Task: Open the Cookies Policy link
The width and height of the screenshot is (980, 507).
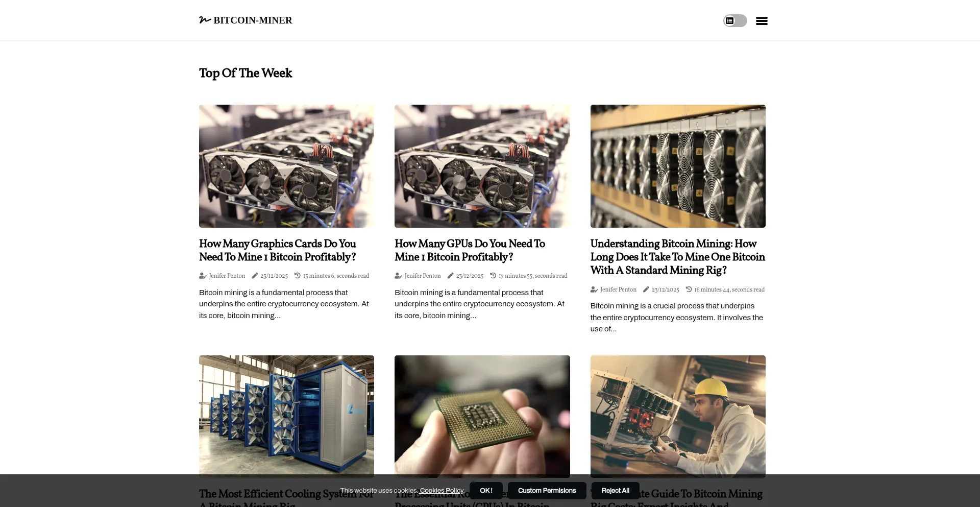Action: 442,491
